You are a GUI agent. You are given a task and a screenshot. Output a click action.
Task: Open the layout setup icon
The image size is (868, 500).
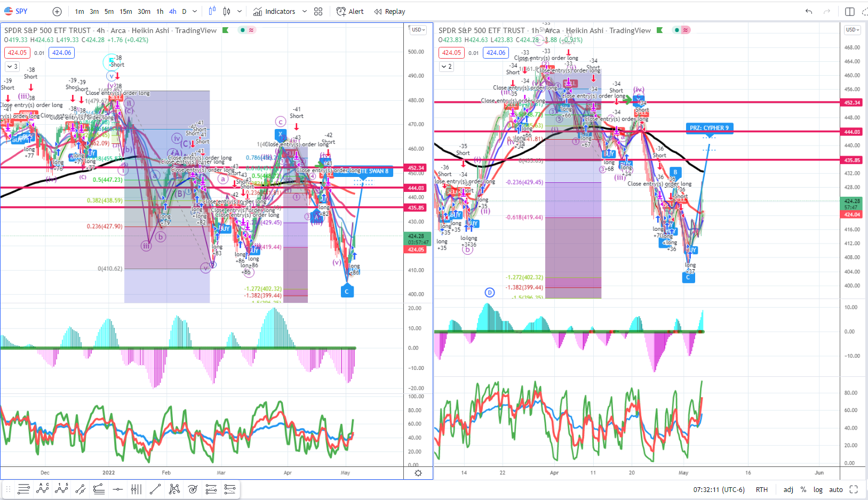[x=850, y=12]
